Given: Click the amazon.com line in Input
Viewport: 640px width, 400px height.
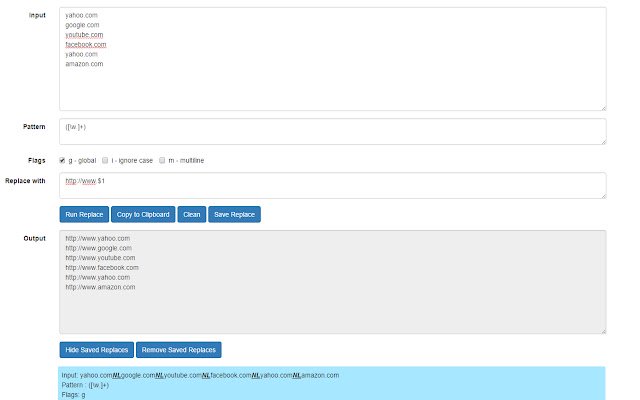Looking at the screenshot, I should [x=84, y=64].
